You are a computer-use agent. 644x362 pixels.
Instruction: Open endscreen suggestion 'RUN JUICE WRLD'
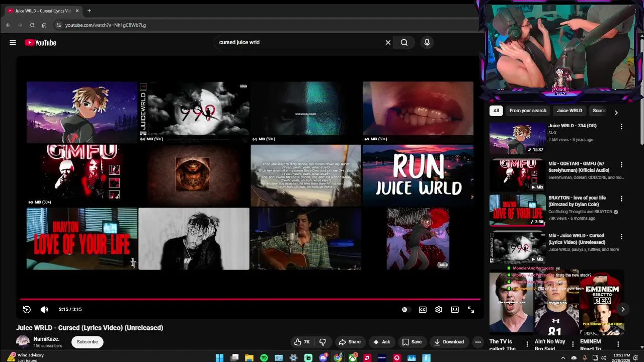pos(418,175)
